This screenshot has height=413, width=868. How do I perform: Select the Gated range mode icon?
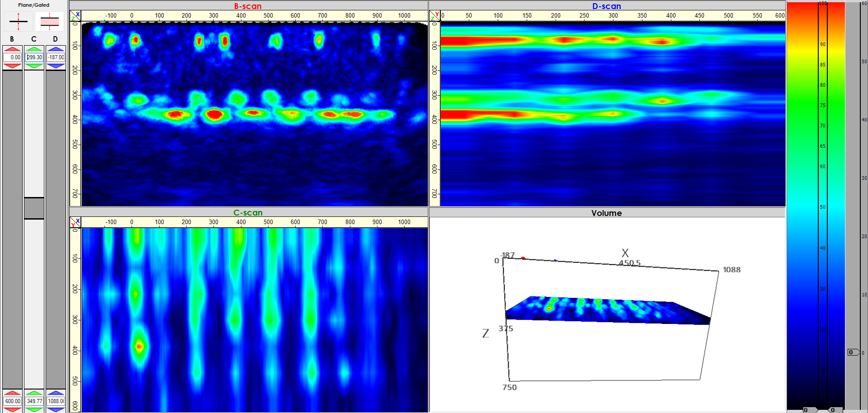point(49,21)
